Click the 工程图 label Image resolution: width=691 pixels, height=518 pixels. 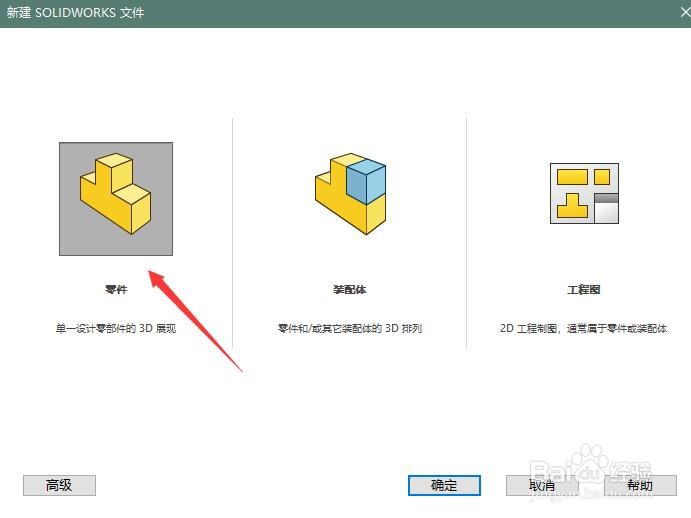583,290
